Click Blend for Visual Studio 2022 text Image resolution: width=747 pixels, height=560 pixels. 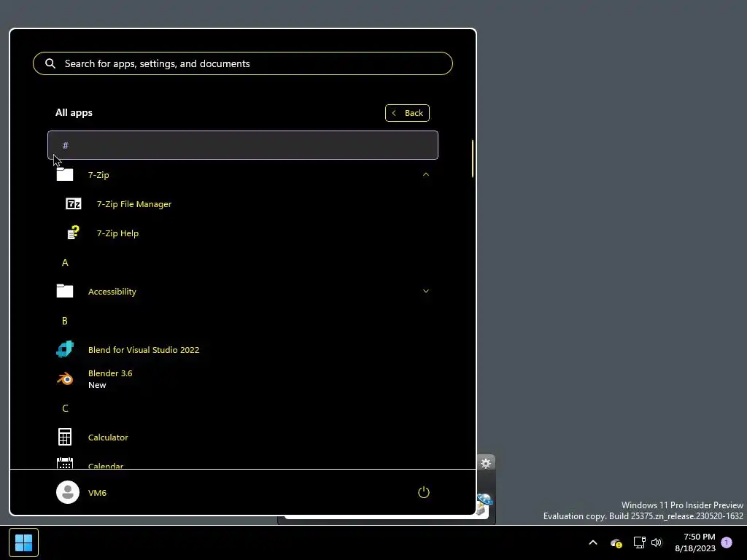click(144, 349)
